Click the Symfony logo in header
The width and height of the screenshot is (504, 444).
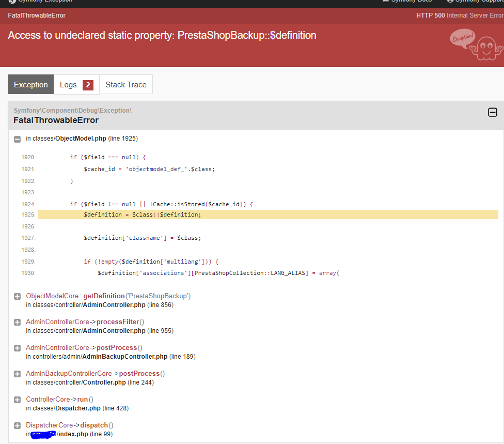(12, 2)
